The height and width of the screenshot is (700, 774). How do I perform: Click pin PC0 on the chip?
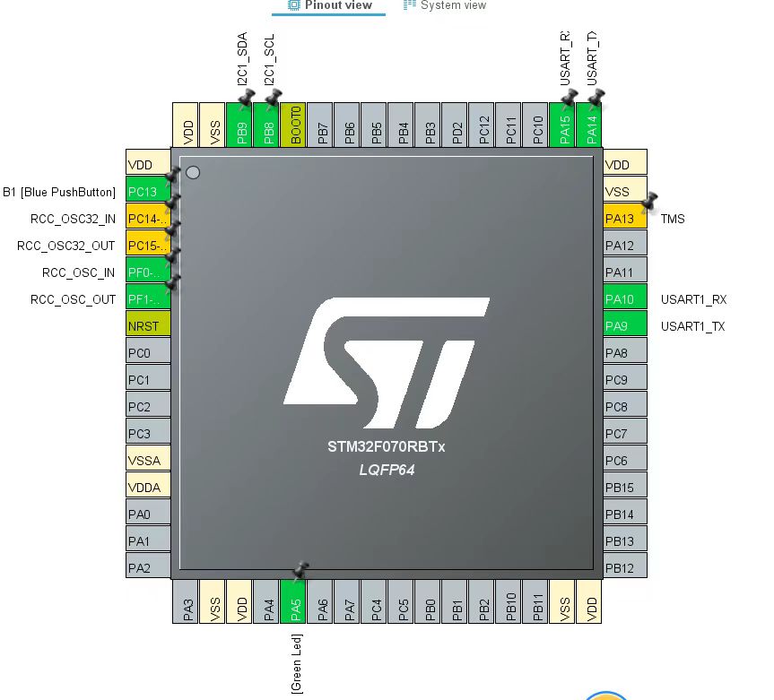(x=148, y=350)
